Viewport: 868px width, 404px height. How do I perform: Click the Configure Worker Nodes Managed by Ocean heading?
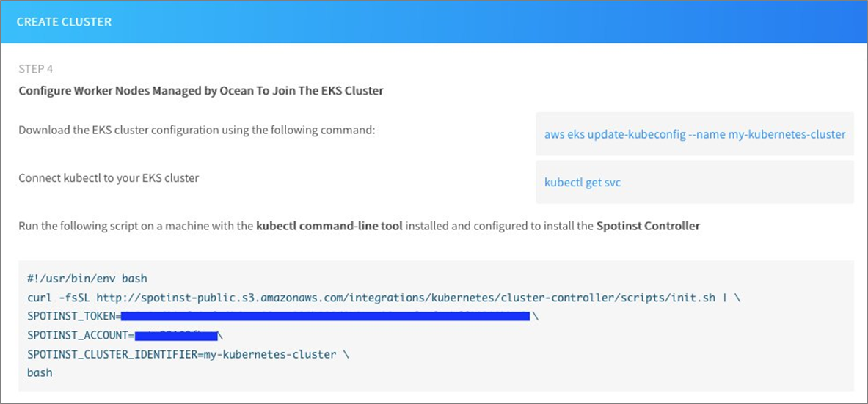coord(201,91)
